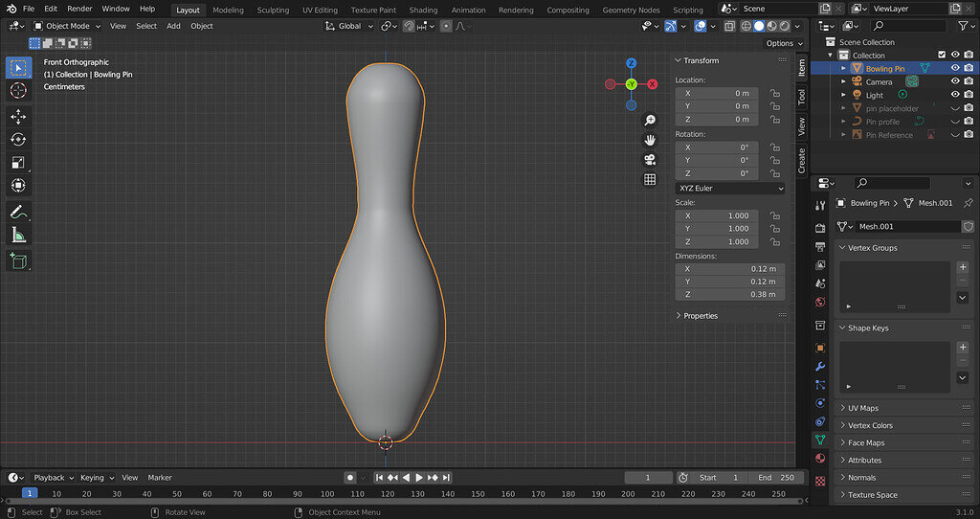The height and width of the screenshot is (519, 980).
Task: Select the Move tool in toolbar
Action: pos(19,116)
